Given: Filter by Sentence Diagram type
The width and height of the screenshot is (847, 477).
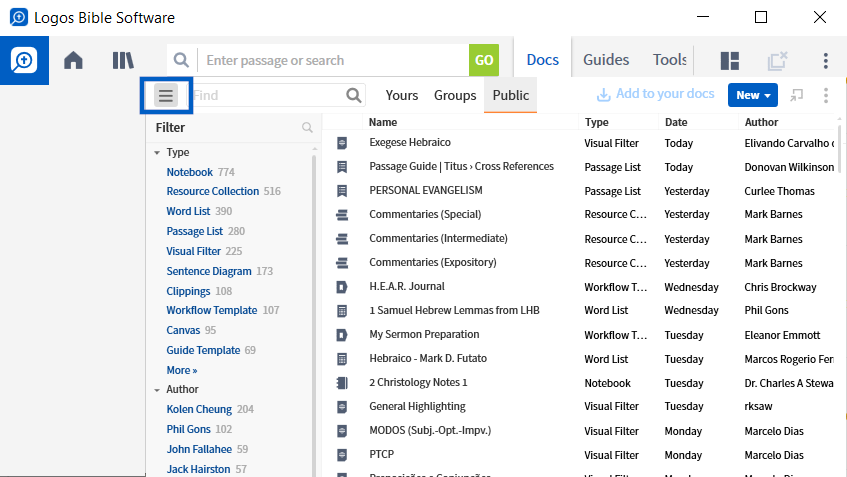Looking at the screenshot, I should pyautogui.click(x=209, y=271).
